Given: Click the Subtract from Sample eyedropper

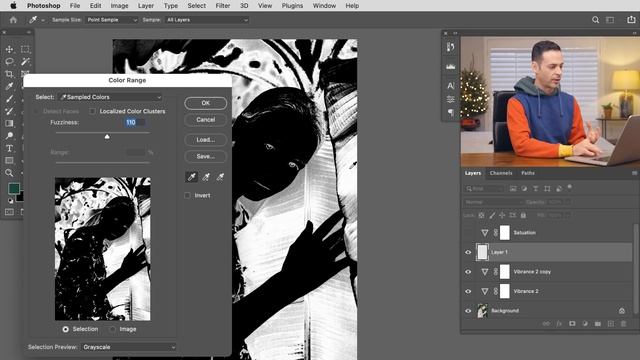Looking at the screenshot, I should (x=220, y=177).
